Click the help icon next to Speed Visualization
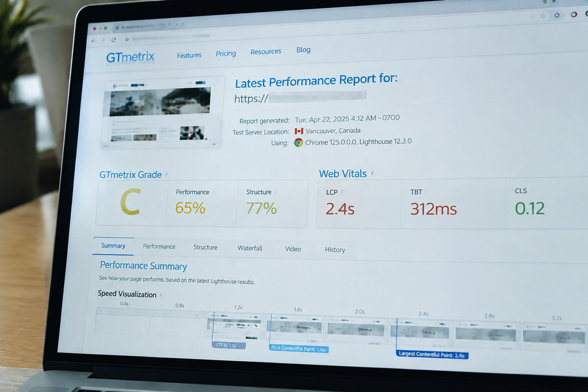Screen dimensions: 588x392 (161, 295)
